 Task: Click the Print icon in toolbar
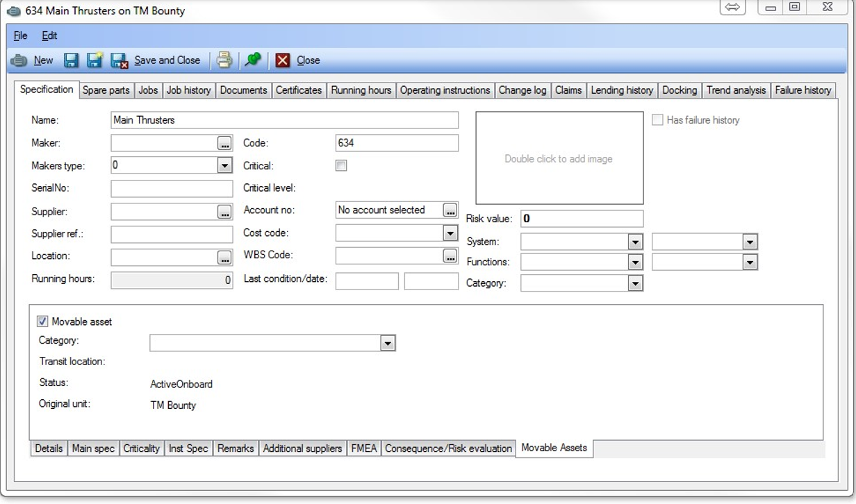(224, 60)
